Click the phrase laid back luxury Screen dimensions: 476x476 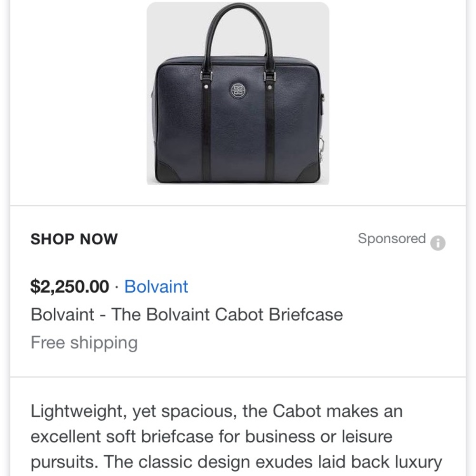coord(384,461)
